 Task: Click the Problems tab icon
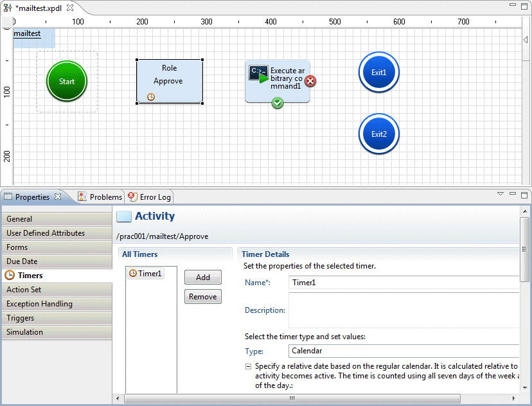[x=82, y=197]
